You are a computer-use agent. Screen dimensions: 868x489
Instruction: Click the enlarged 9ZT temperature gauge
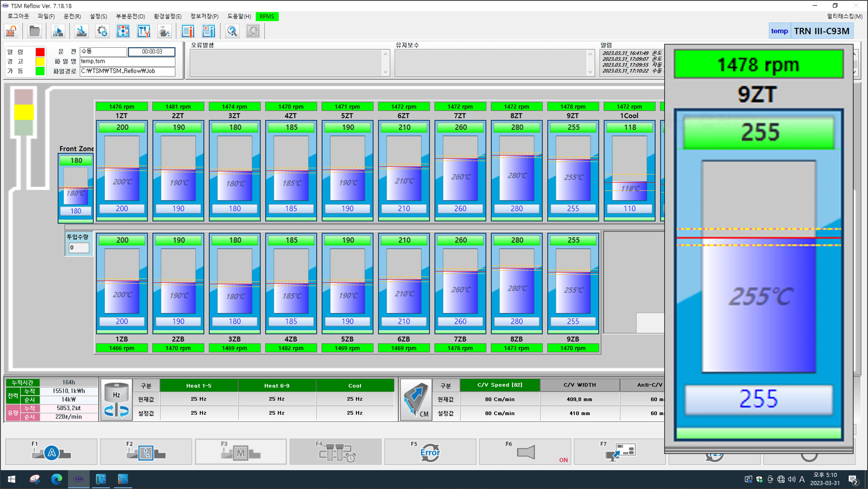pyautogui.click(x=759, y=266)
